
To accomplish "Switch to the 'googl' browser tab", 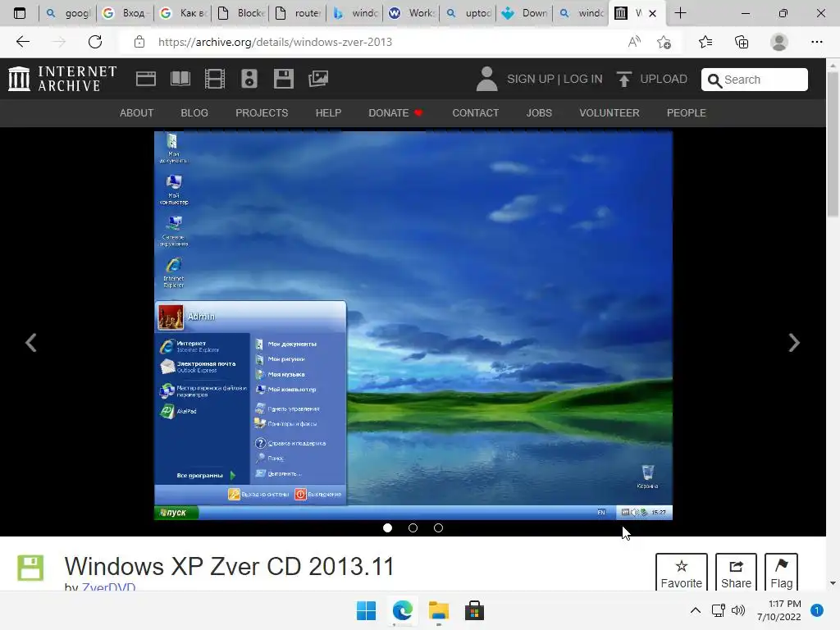I will coord(67,13).
